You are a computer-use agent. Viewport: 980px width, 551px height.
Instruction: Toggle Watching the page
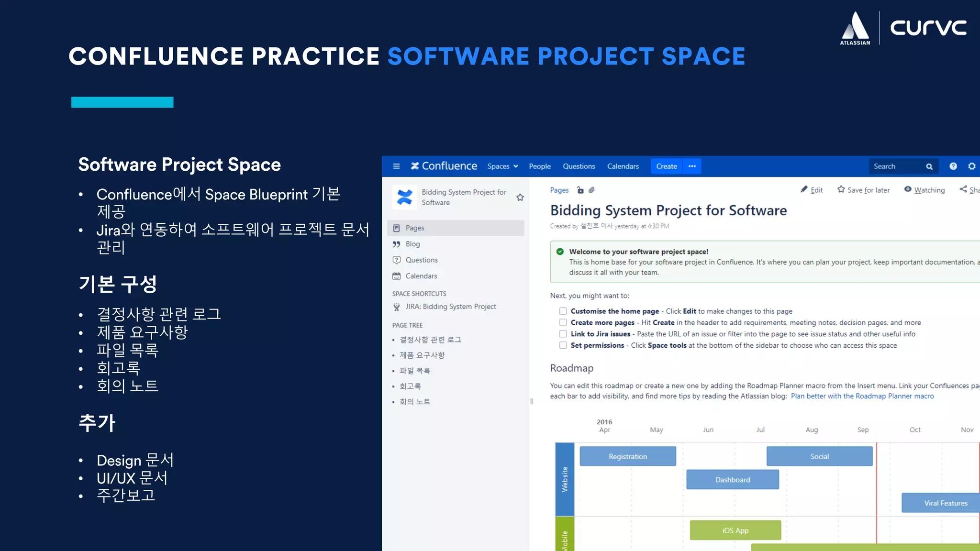pyautogui.click(x=924, y=190)
